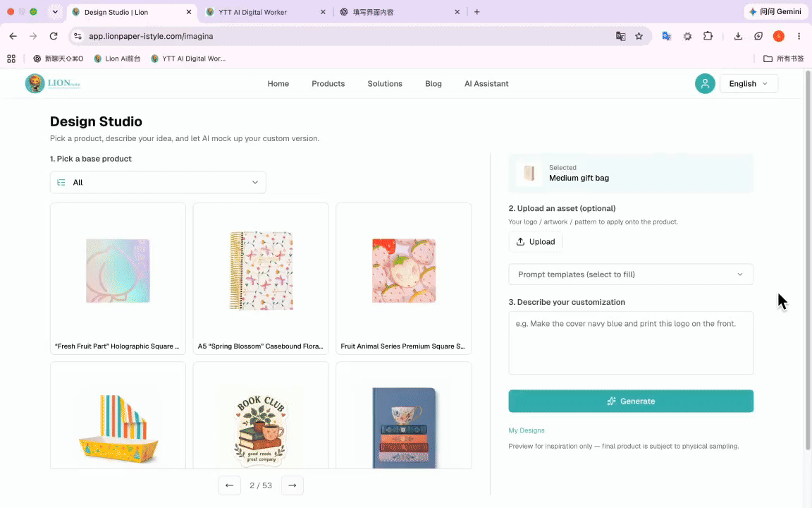Click the browser forward arrow
The width and height of the screenshot is (812, 508).
pos(33,36)
